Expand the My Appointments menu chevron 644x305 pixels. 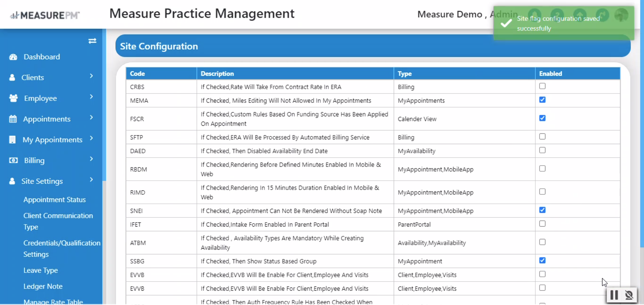click(x=91, y=138)
